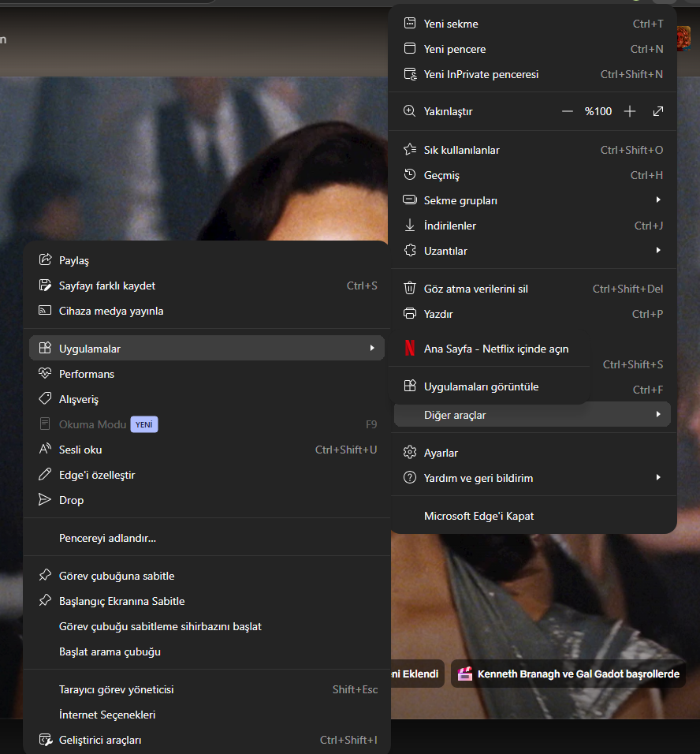Expand the Yardım ve geri bildirim submenu
This screenshot has width=700, height=754.
point(533,477)
